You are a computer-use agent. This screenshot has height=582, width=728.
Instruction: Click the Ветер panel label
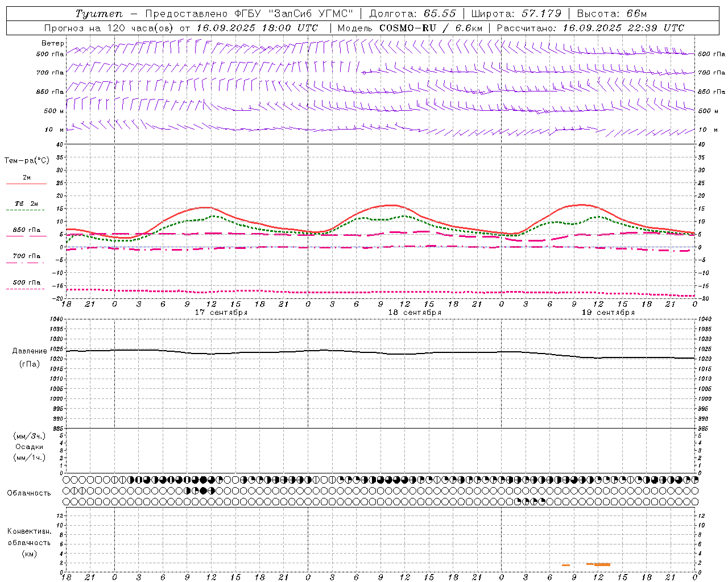[52, 43]
